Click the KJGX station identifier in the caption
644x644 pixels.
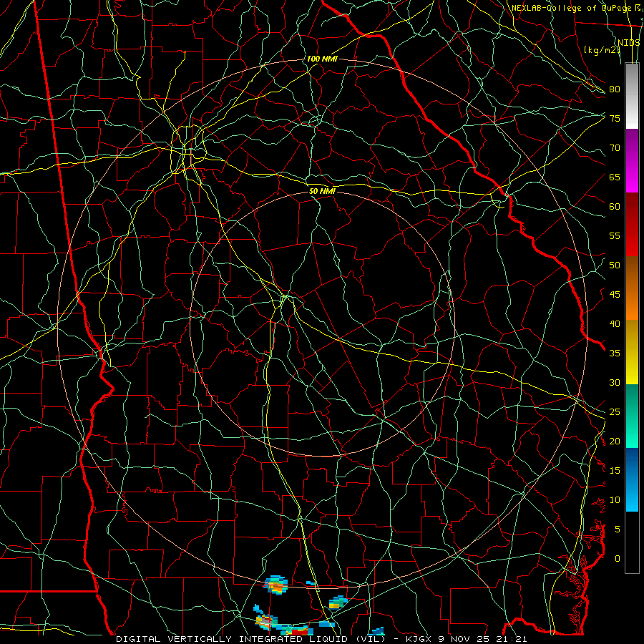[x=419, y=639]
